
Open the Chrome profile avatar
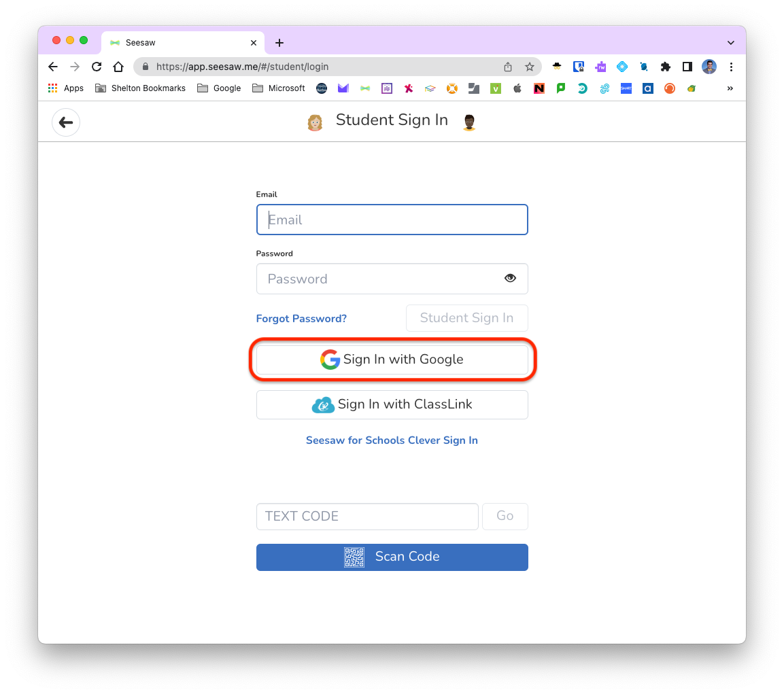click(709, 67)
